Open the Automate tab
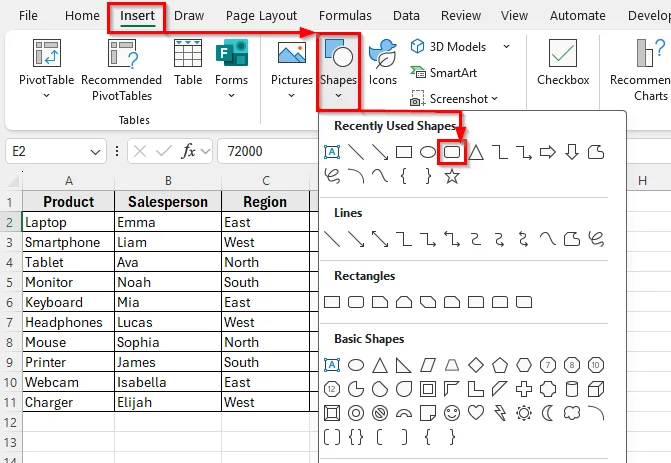This screenshot has width=671, height=463. [x=578, y=16]
